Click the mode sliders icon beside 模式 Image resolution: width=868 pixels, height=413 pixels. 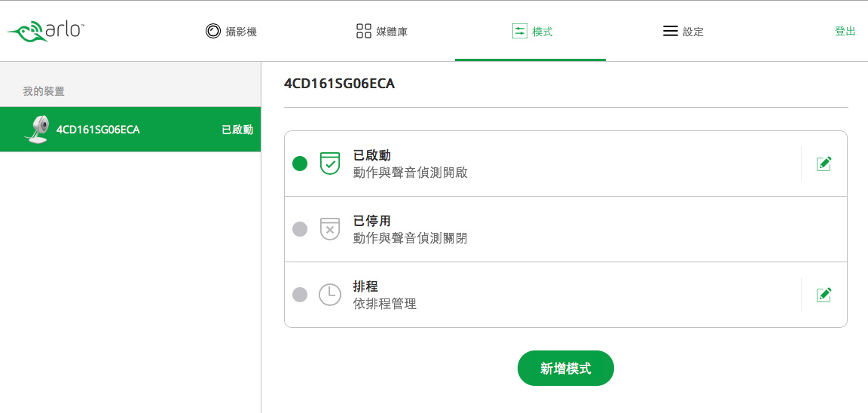(x=519, y=31)
